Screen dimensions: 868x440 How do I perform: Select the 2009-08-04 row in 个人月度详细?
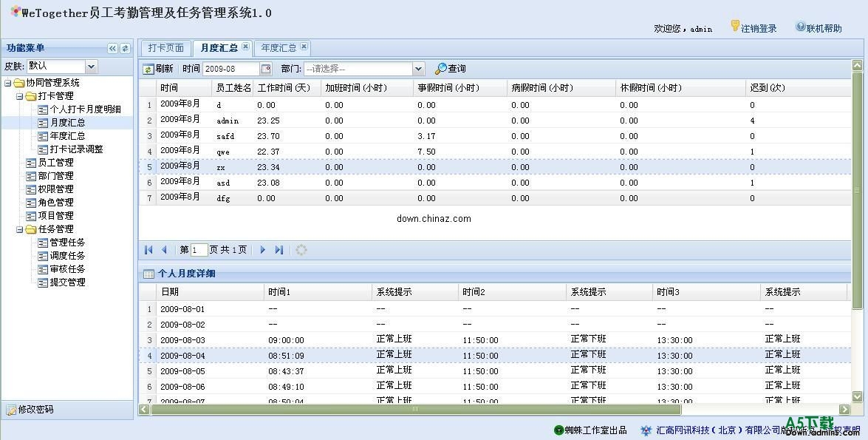tap(295, 354)
